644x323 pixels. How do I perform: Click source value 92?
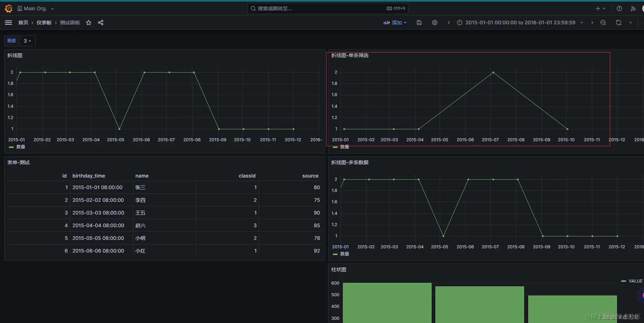pyautogui.click(x=317, y=251)
